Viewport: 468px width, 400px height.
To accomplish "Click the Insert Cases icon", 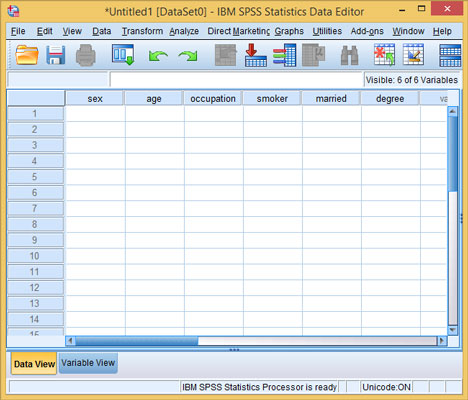I will click(x=384, y=55).
